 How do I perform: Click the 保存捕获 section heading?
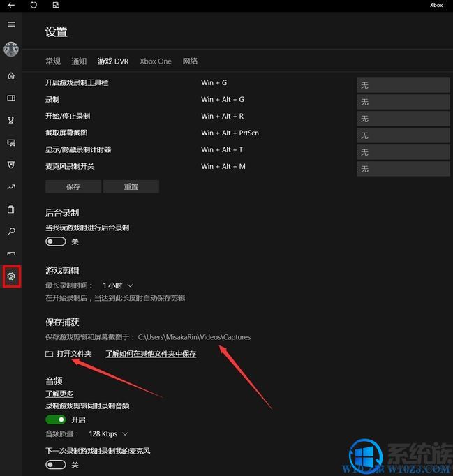point(62,322)
